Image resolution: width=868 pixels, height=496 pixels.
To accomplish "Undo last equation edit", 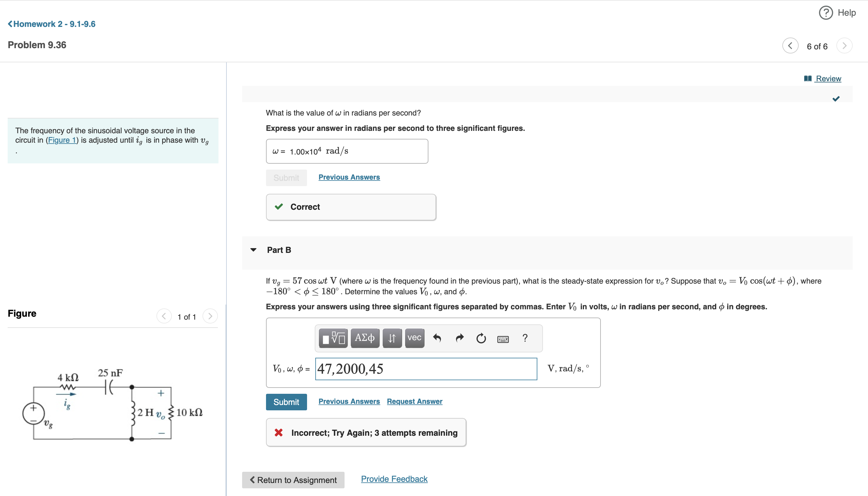I will tap(437, 338).
